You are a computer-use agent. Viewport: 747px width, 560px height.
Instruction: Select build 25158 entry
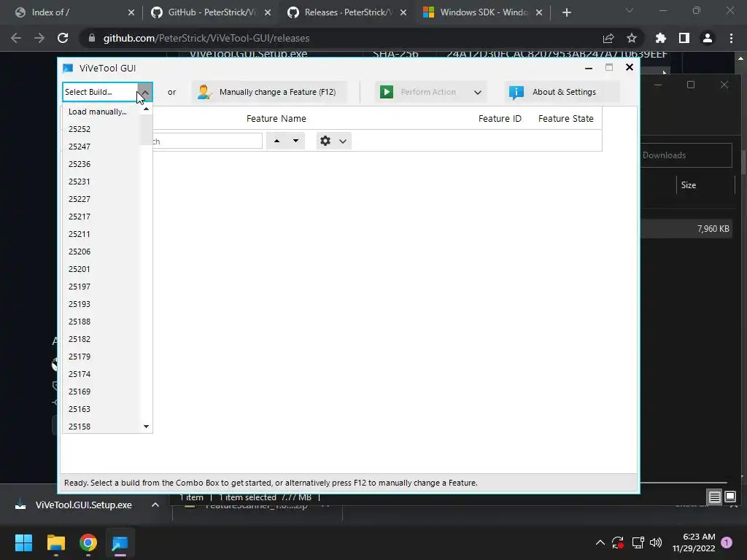[101, 426]
